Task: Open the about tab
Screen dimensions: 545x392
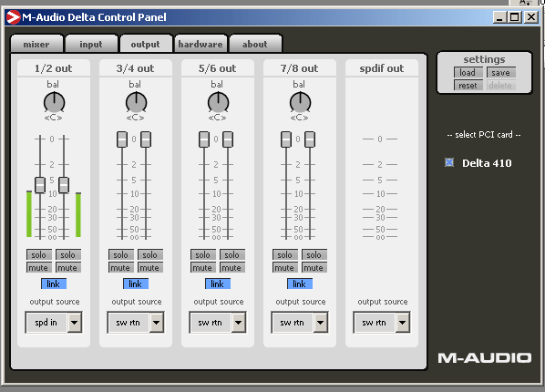Action: point(255,44)
